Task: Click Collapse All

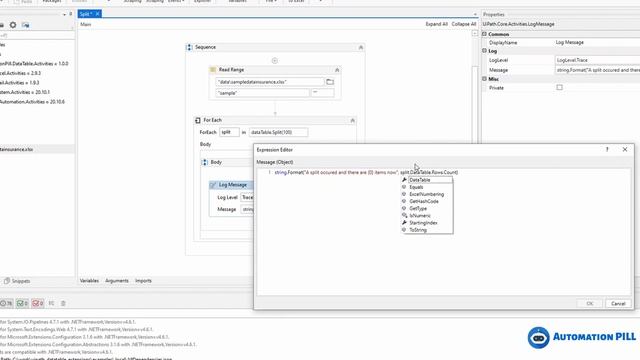Action: (464, 24)
